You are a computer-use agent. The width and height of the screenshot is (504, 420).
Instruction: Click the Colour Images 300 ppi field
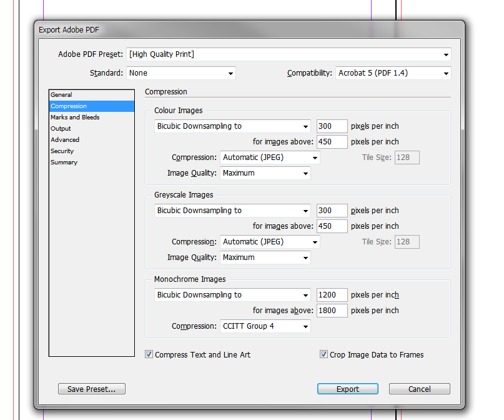tap(332, 126)
